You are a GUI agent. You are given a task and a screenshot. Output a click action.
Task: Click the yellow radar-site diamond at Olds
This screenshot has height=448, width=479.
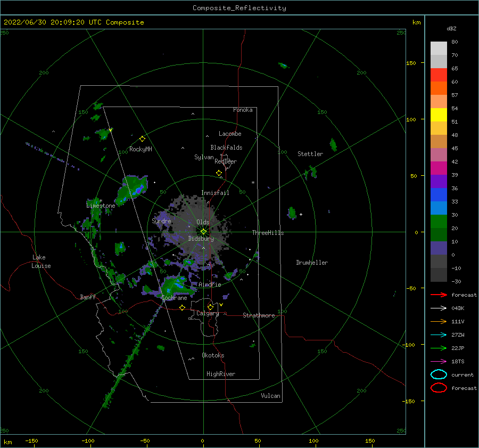click(x=203, y=232)
